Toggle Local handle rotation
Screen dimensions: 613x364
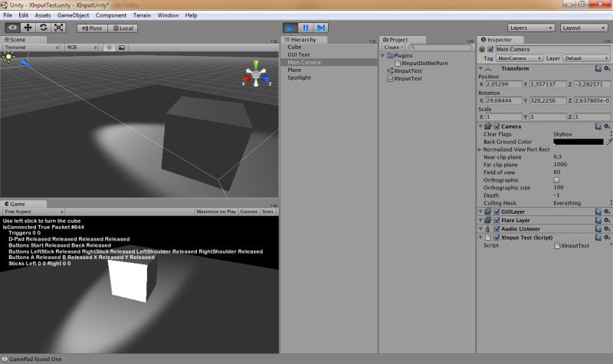point(123,28)
